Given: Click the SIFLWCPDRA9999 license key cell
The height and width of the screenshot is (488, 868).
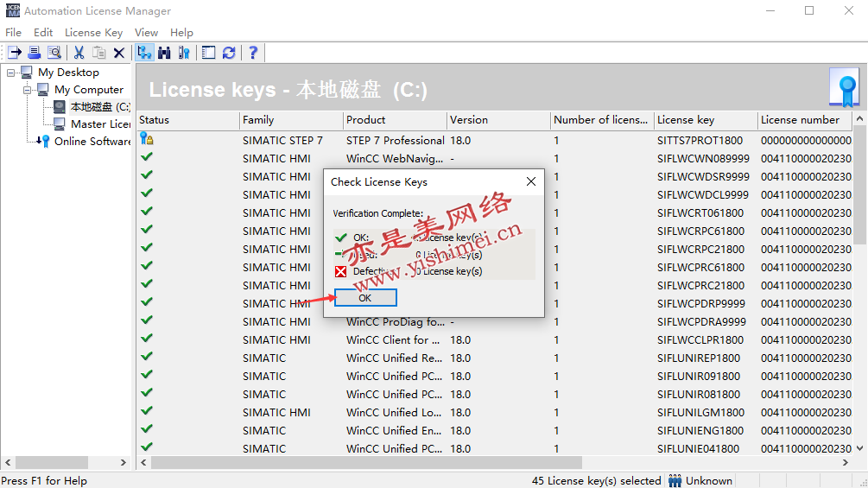Looking at the screenshot, I should click(x=701, y=321).
